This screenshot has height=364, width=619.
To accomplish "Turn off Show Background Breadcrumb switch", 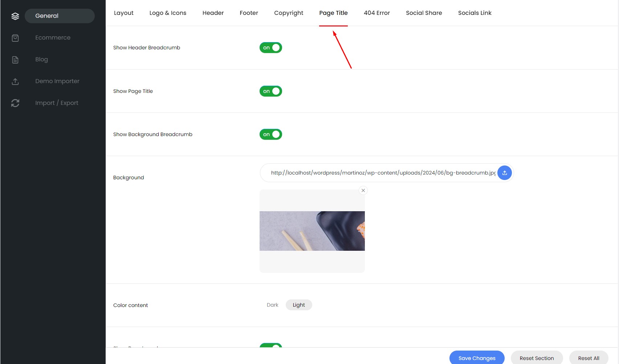I will [271, 134].
